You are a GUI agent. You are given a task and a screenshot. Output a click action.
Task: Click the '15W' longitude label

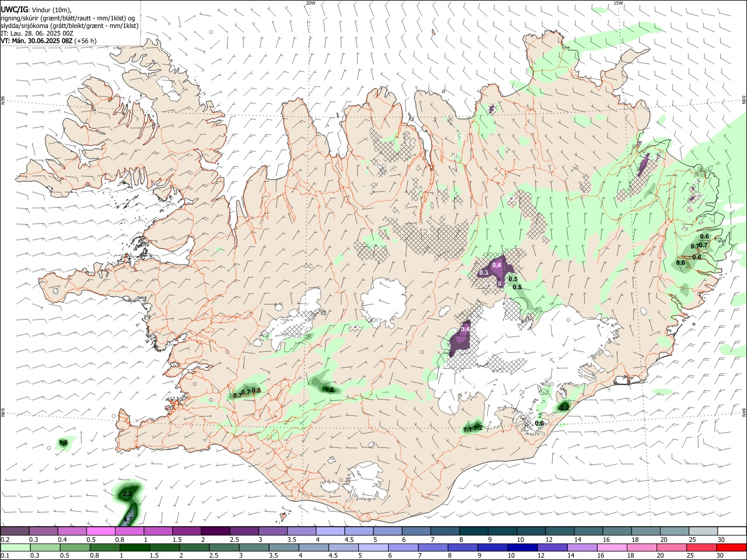coord(618,3)
